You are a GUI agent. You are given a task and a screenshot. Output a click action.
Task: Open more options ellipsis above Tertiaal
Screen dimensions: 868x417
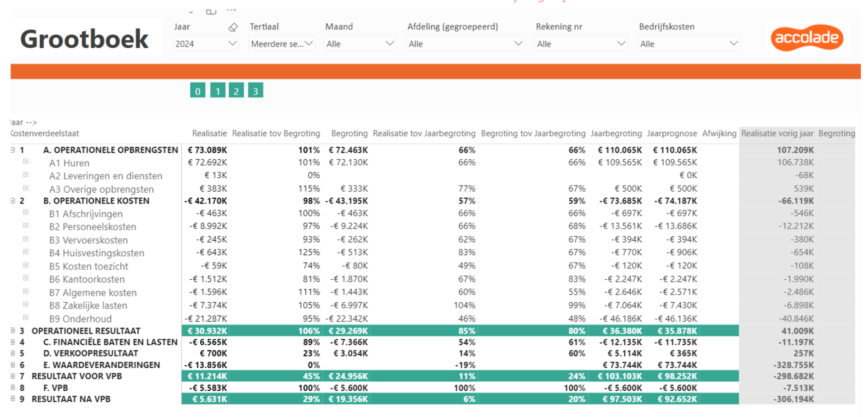(231, 9)
